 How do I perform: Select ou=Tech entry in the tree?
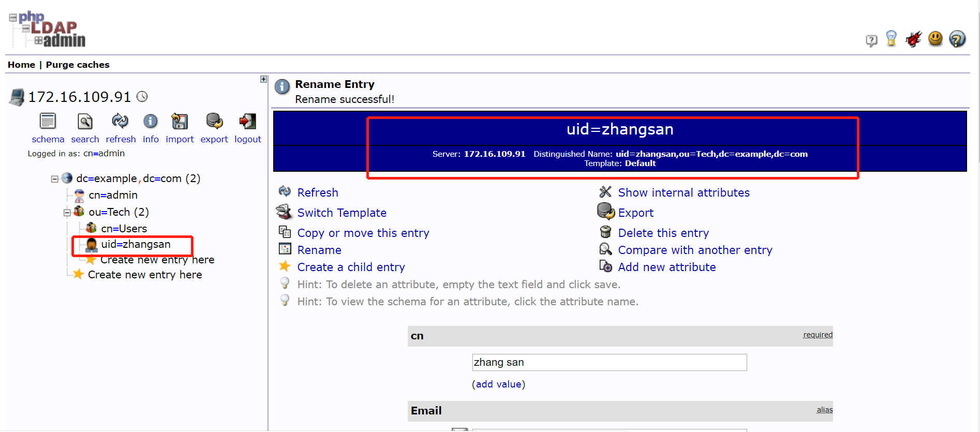[118, 212]
